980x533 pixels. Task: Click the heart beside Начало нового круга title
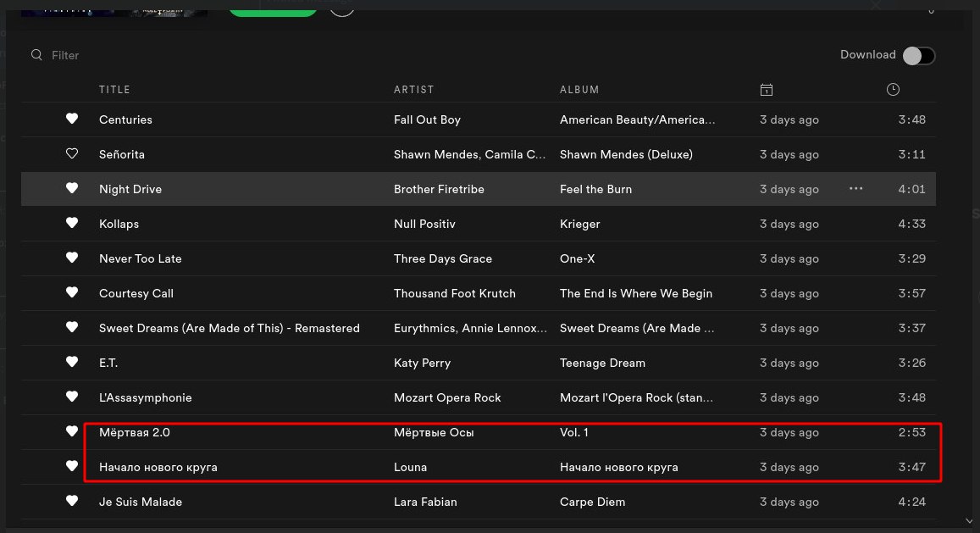[72, 466]
